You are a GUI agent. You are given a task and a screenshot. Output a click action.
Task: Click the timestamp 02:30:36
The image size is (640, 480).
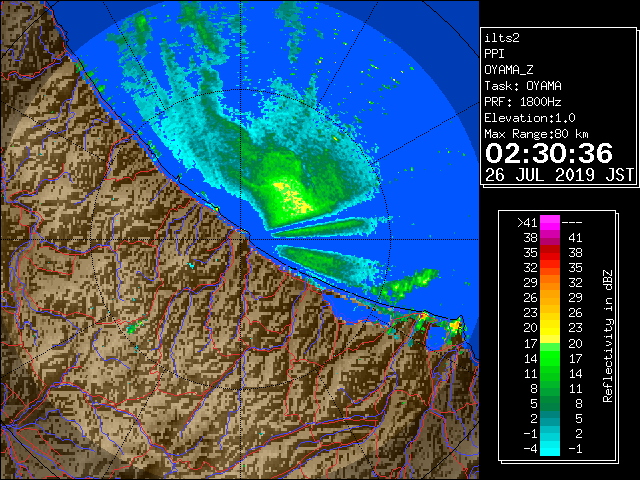coord(549,154)
